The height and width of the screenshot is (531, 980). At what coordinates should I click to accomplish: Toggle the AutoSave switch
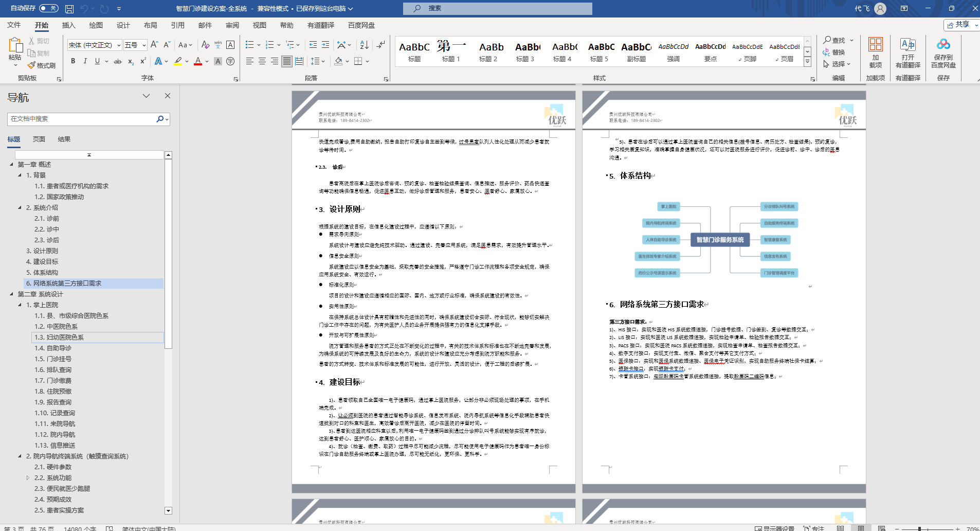tap(49, 8)
